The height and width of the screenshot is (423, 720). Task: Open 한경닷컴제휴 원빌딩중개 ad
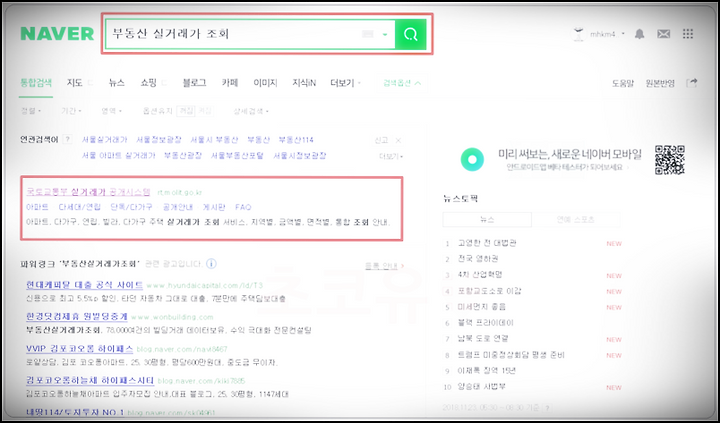pyautogui.click(x=77, y=316)
